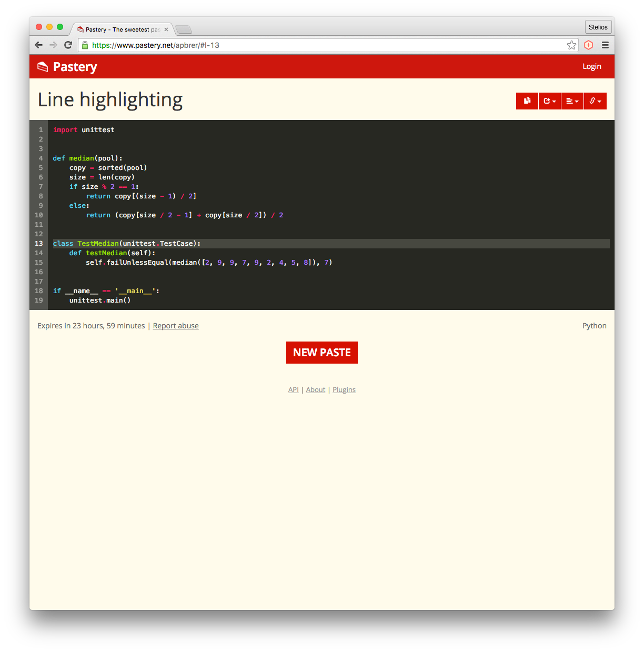Click the copy/duplicate paste icon button
Viewport: 644px width, 652px height.
(527, 101)
